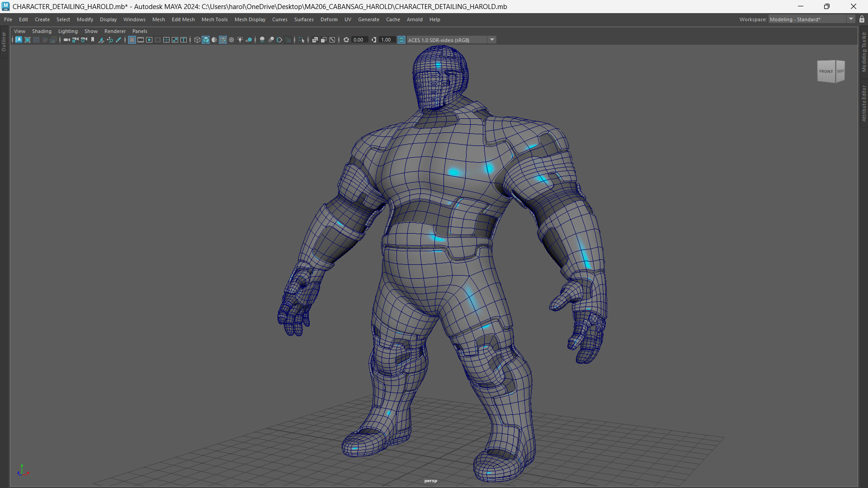The image size is (868, 488).
Task: Toggle grid display in the viewport
Action: tap(132, 40)
